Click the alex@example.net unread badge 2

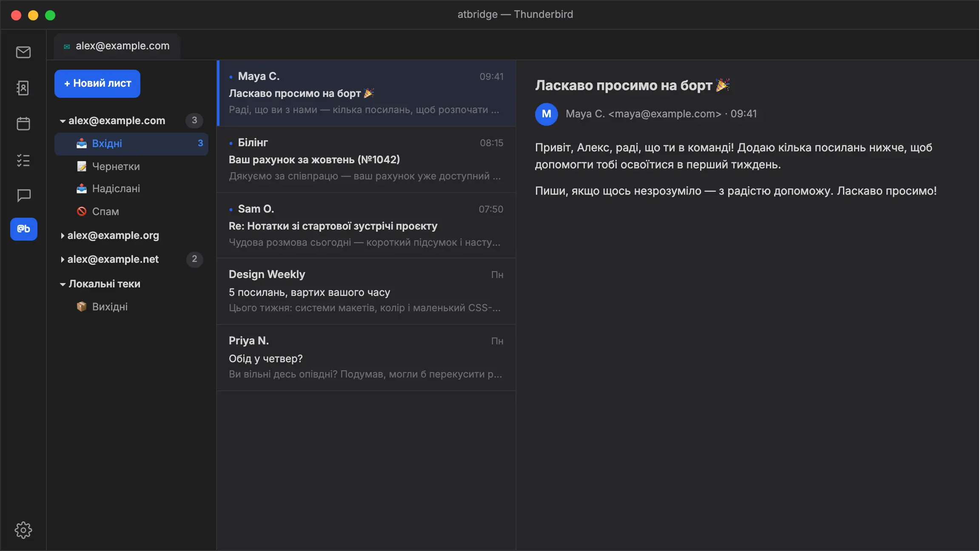click(194, 259)
